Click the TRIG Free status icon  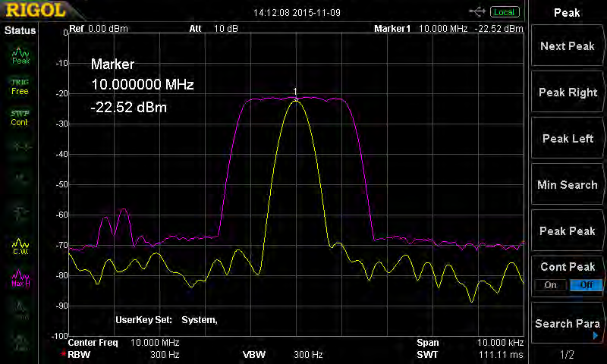pyautogui.click(x=20, y=87)
